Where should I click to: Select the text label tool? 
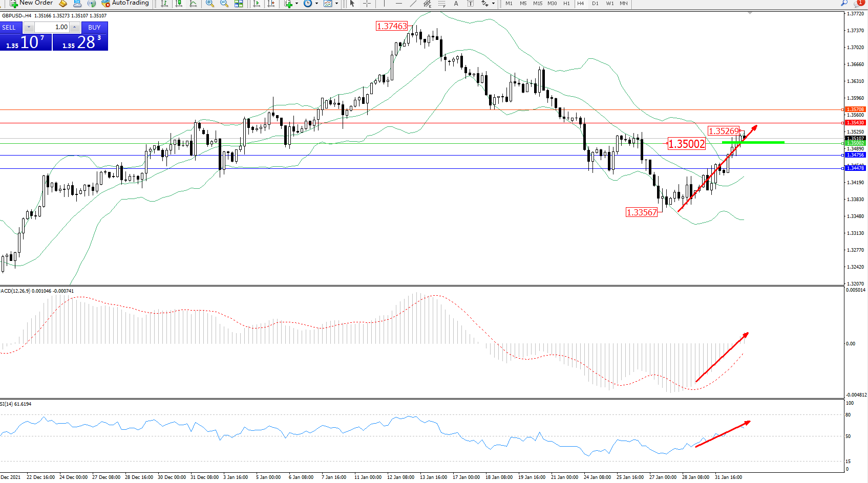click(470, 4)
